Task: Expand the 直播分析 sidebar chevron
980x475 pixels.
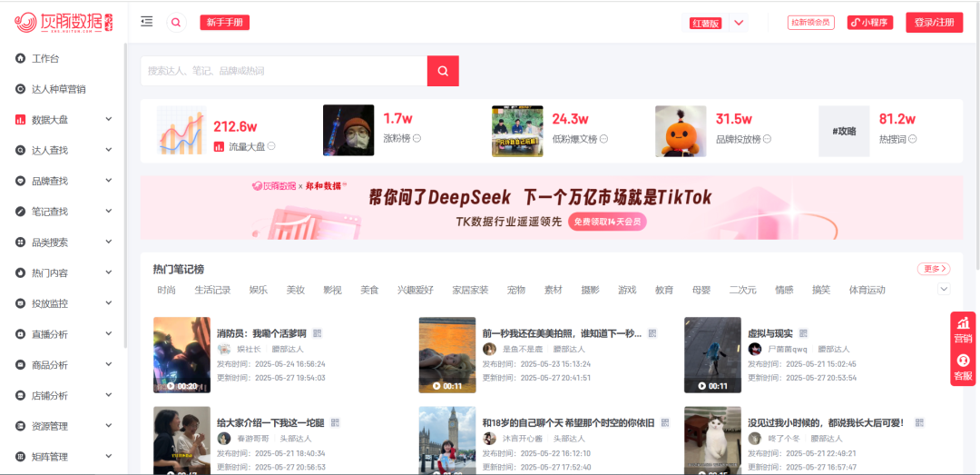Action: (x=109, y=333)
